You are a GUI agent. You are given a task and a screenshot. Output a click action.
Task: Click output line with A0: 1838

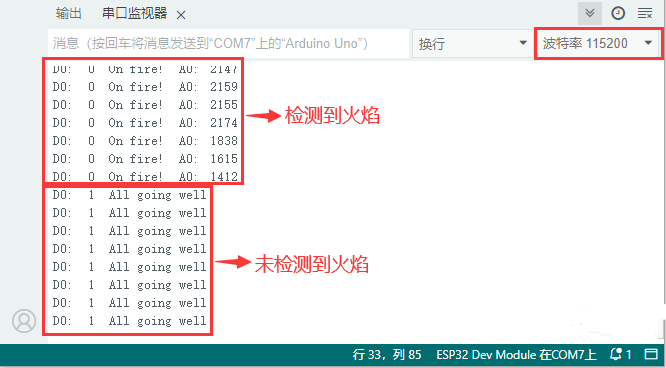pyautogui.click(x=145, y=141)
